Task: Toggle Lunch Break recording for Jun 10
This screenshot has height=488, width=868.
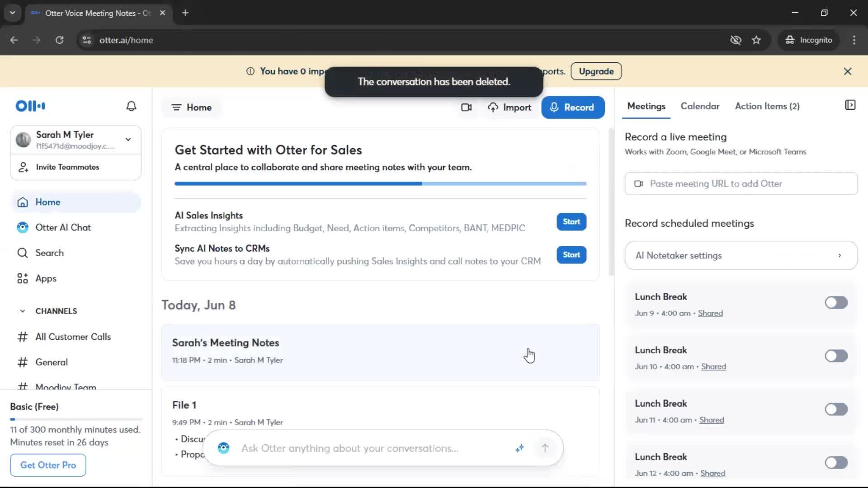Action: (836, 356)
